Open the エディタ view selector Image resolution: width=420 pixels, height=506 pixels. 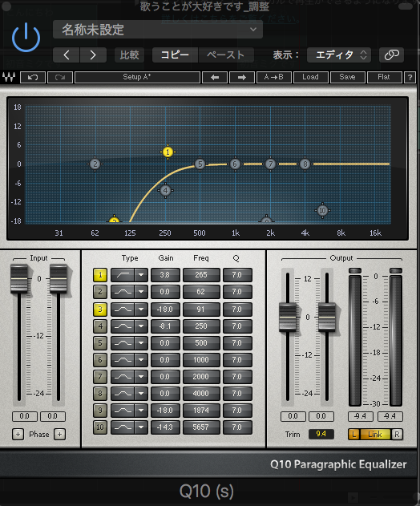point(339,55)
